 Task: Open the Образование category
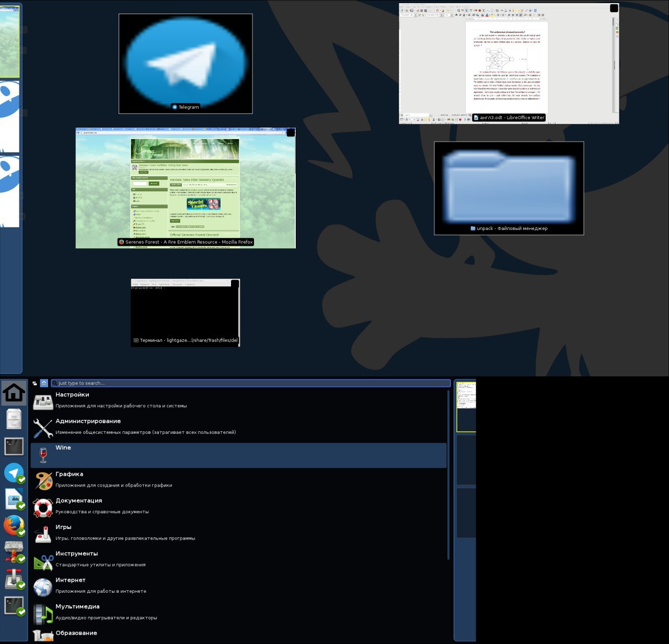238,635
